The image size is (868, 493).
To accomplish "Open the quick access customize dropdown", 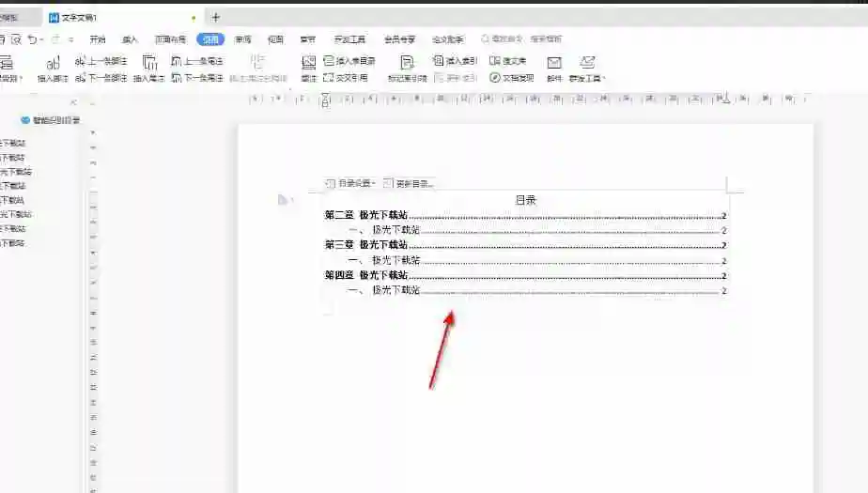I will pyautogui.click(x=70, y=39).
